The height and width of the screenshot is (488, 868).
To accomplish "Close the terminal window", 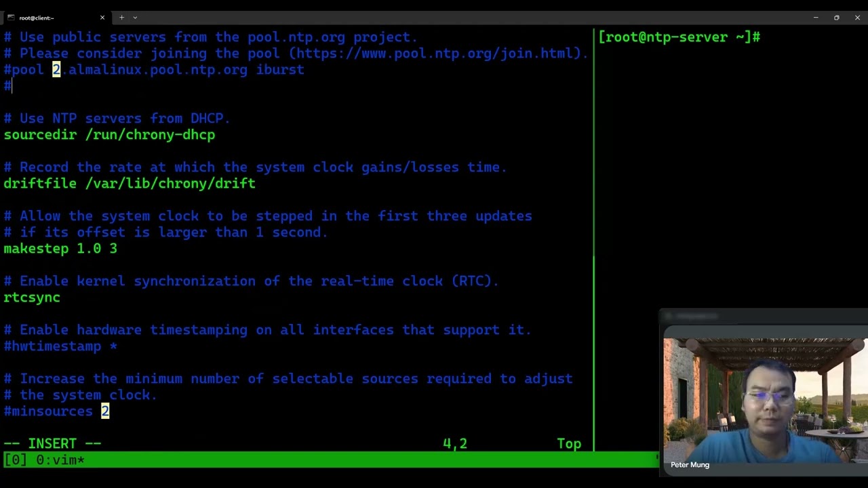I will coord(857,18).
